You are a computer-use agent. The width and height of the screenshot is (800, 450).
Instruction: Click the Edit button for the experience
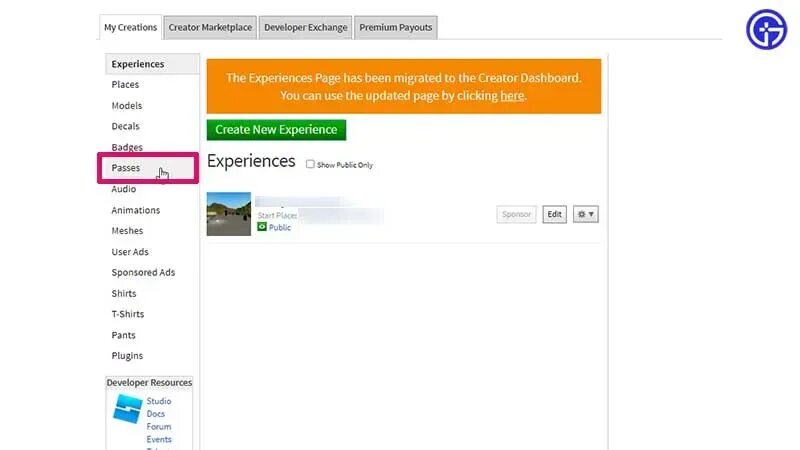click(x=555, y=214)
